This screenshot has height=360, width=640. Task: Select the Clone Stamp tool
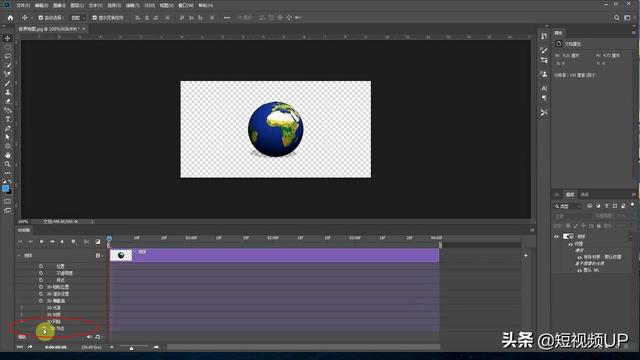point(7,92)
